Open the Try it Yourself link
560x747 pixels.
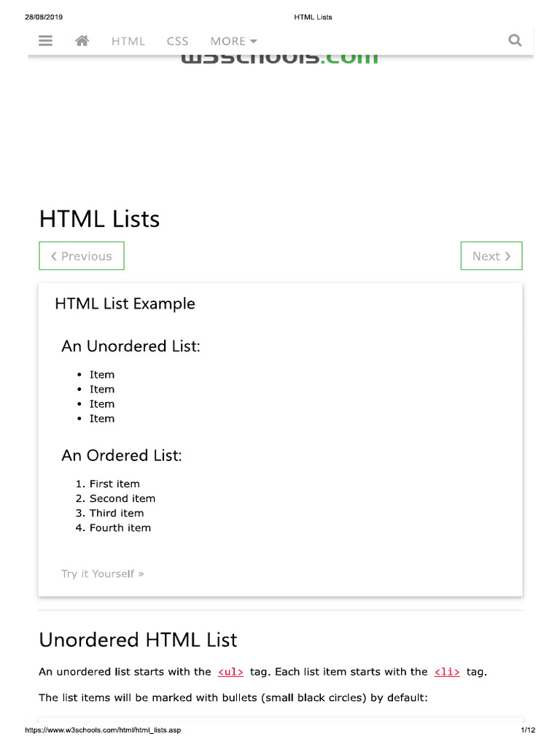pos(102,573)
